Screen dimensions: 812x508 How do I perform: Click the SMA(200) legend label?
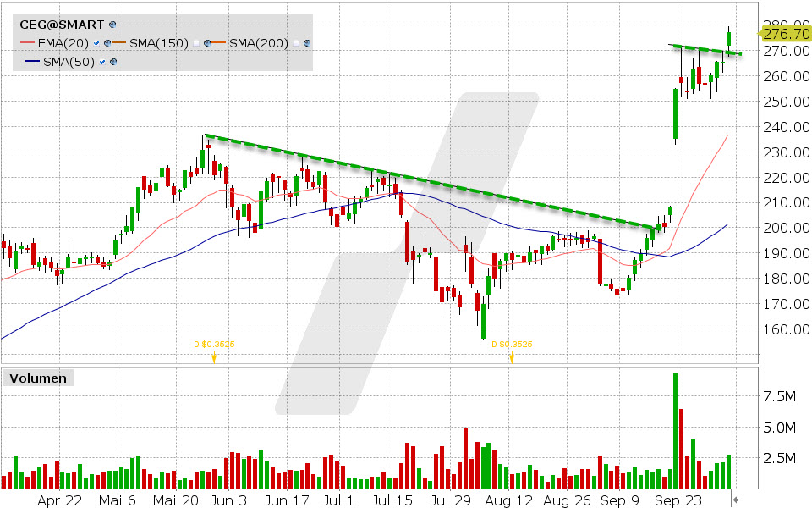(x=259, y=43)
